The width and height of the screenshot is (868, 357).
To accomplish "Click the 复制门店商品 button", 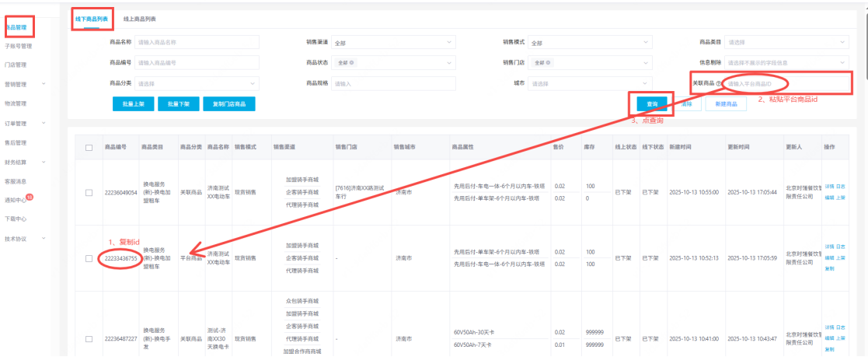I will point(228,103).
